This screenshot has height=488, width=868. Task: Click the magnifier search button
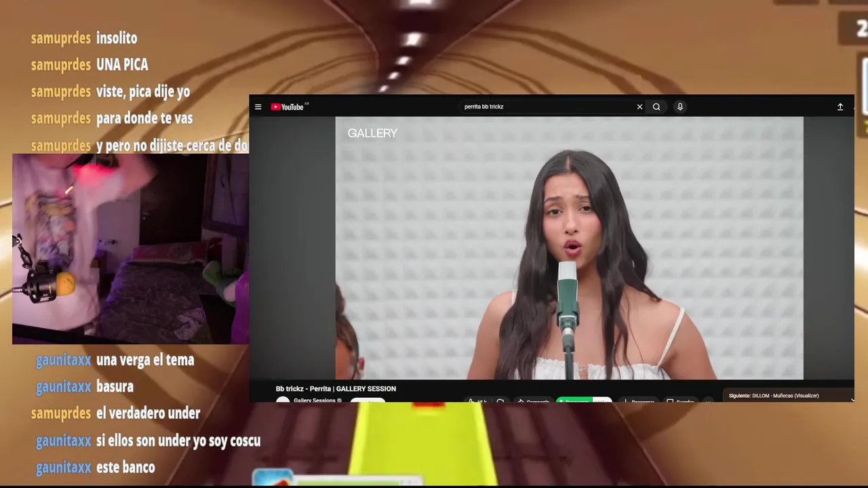[656, 106]
